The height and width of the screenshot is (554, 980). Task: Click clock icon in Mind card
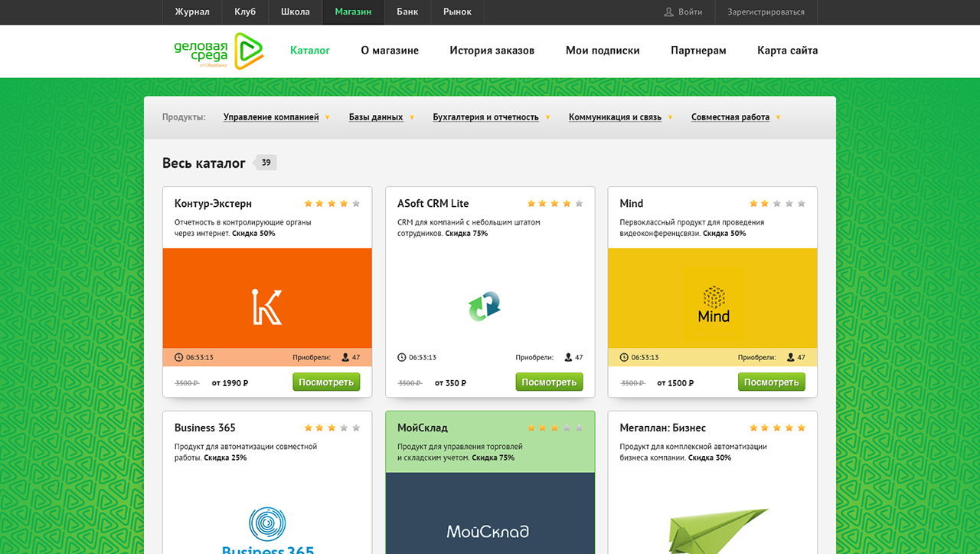(624, 357)
